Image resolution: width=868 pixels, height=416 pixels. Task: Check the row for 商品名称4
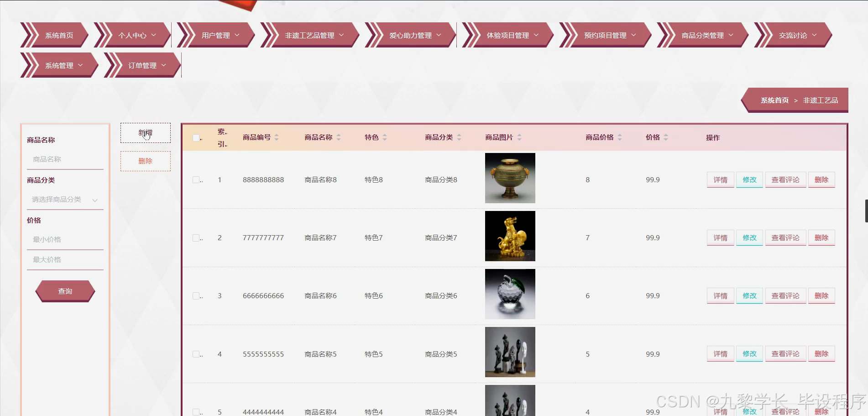tap(196, 412)
